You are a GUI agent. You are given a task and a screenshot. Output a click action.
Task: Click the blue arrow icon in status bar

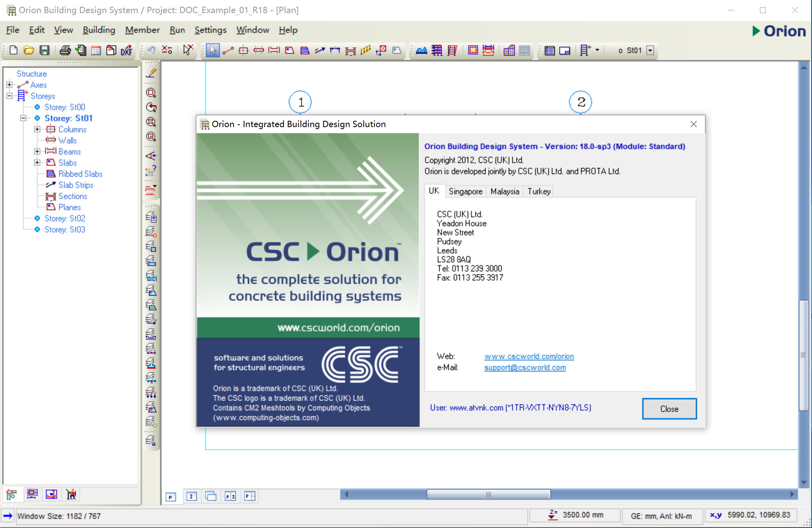8,516
